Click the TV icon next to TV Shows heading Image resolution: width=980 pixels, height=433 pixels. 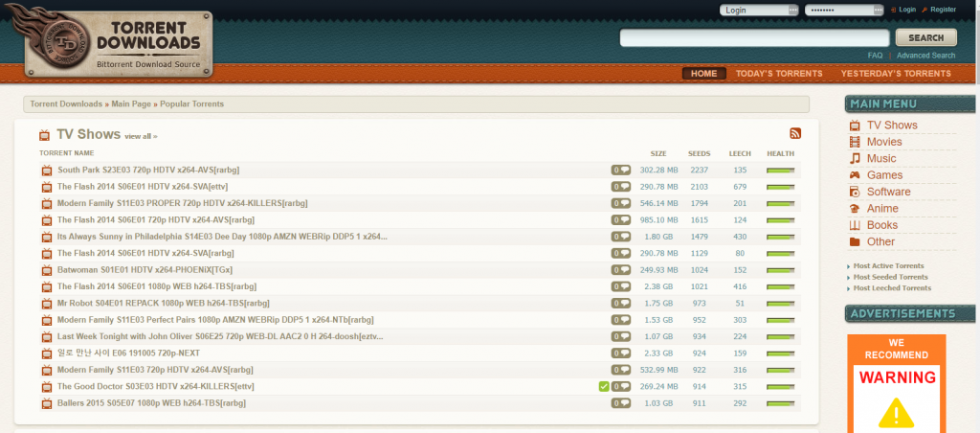point(44,135)
